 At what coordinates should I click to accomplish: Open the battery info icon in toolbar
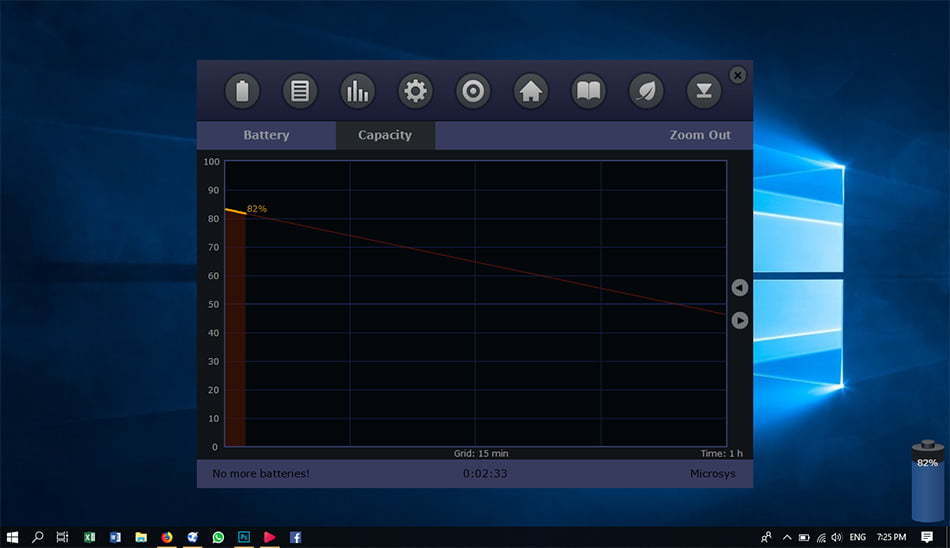[242, 92]
